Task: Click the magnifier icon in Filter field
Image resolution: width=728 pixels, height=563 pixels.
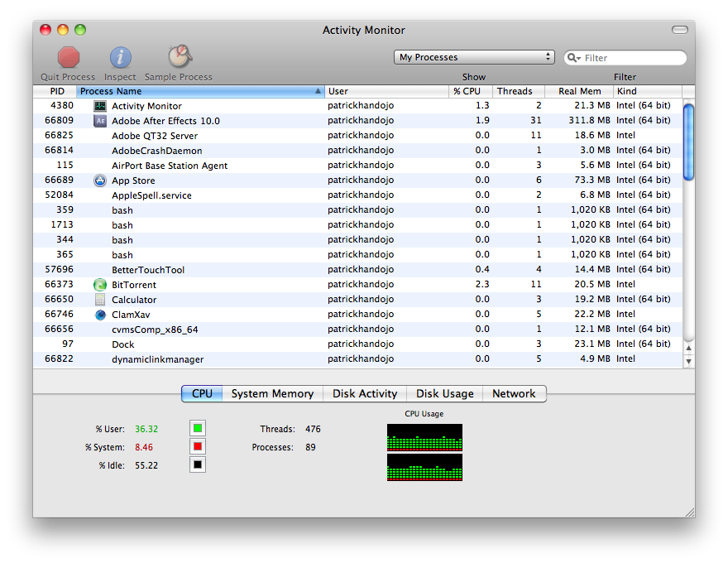Action: (x=573, y=58)
